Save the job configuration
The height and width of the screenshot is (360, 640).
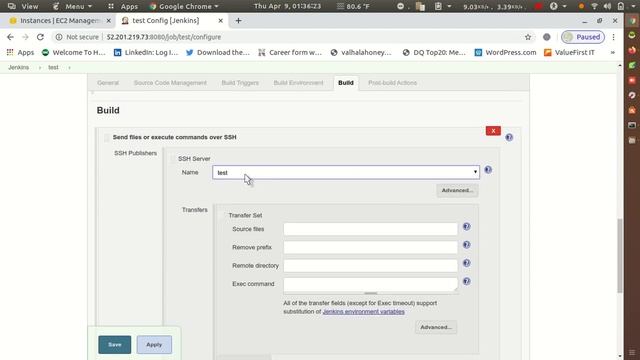[x=115, y=344]
